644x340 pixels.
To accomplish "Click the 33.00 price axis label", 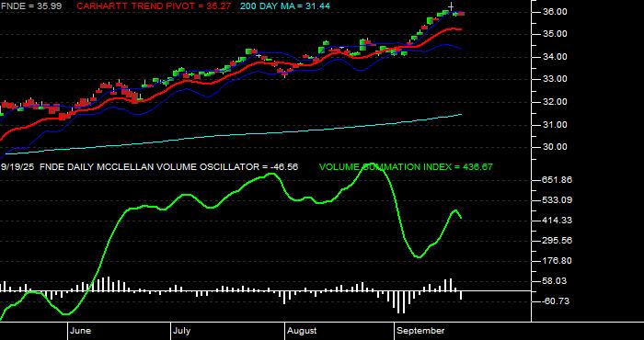I will [x=556, y=79].
